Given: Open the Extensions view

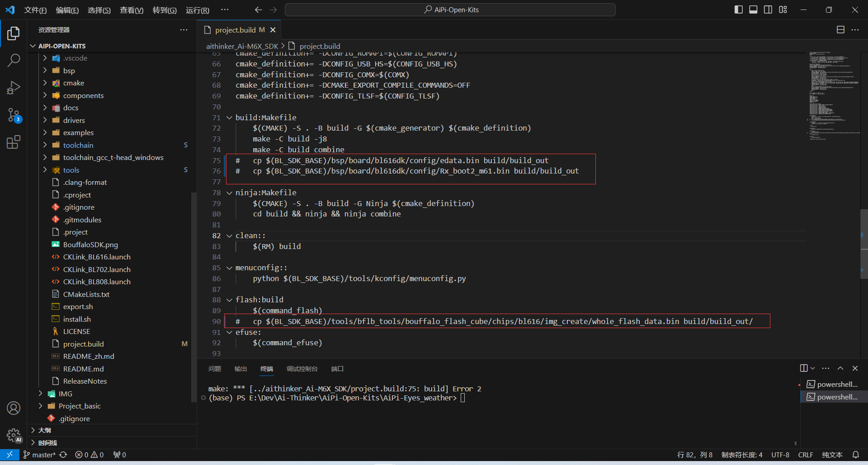Looking at the screenshot, I should pos(14,142).
